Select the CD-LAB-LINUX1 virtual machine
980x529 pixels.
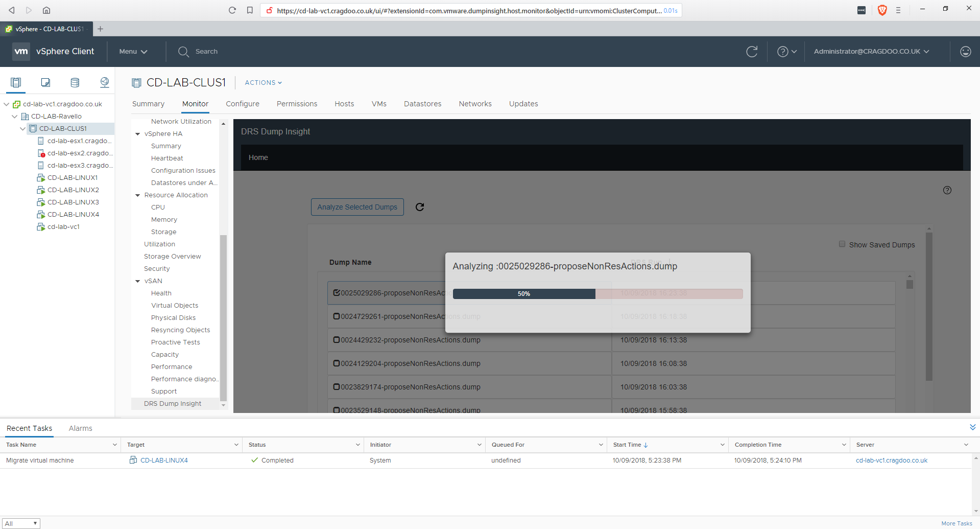(x=67, y=178)
